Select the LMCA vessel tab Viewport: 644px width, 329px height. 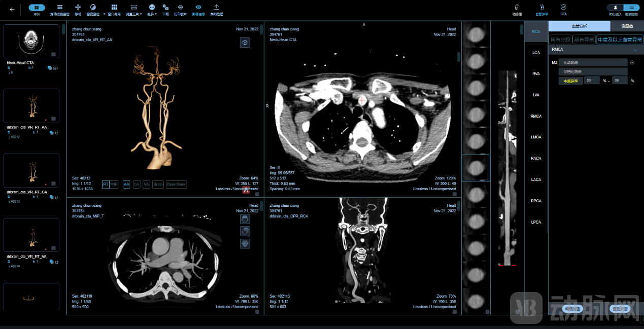click(536, 137)
